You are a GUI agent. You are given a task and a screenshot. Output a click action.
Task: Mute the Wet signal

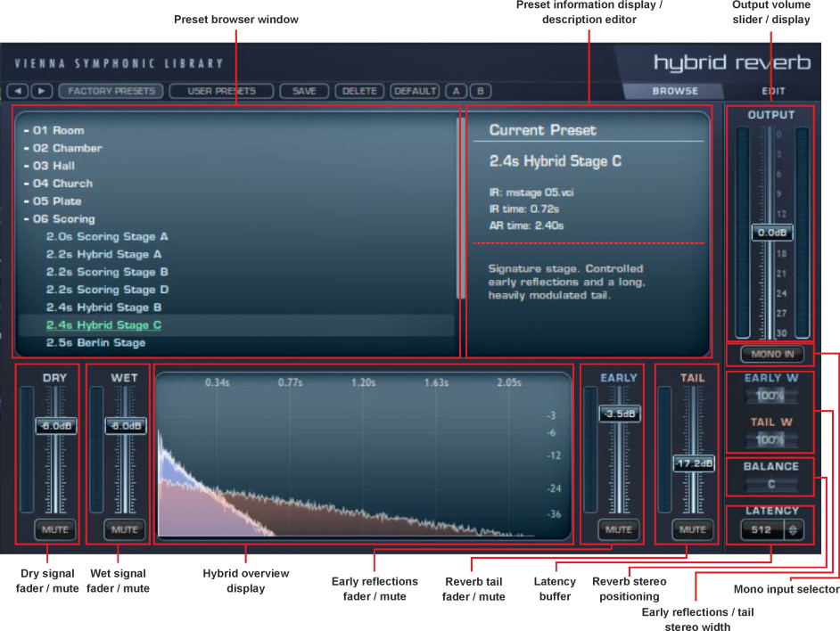tap(125, 529)
